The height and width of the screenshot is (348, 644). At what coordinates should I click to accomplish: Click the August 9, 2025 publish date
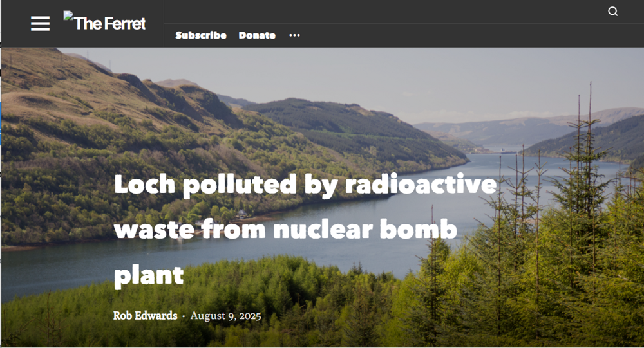point(225,316)
